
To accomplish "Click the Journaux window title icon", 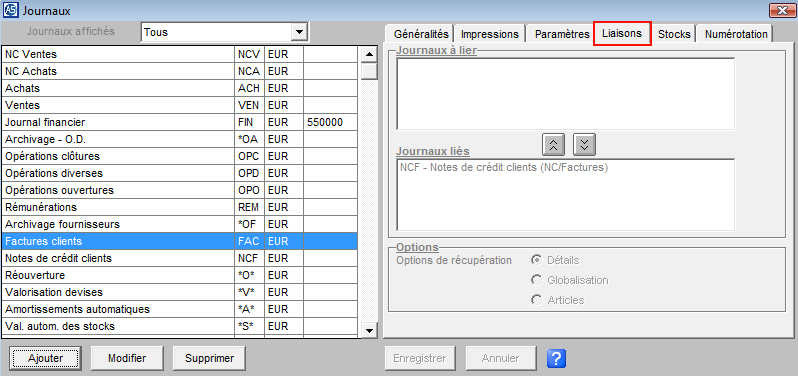I will [10, 10].
